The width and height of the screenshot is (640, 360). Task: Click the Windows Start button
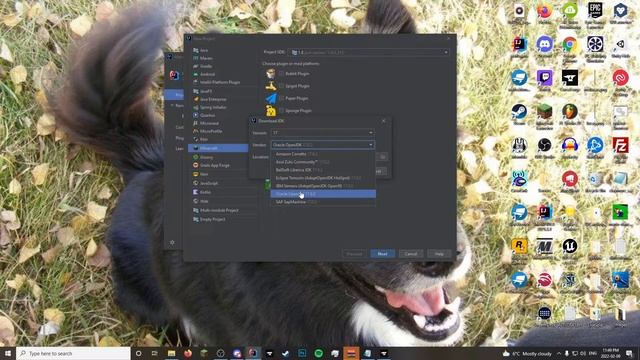point(8,353)
